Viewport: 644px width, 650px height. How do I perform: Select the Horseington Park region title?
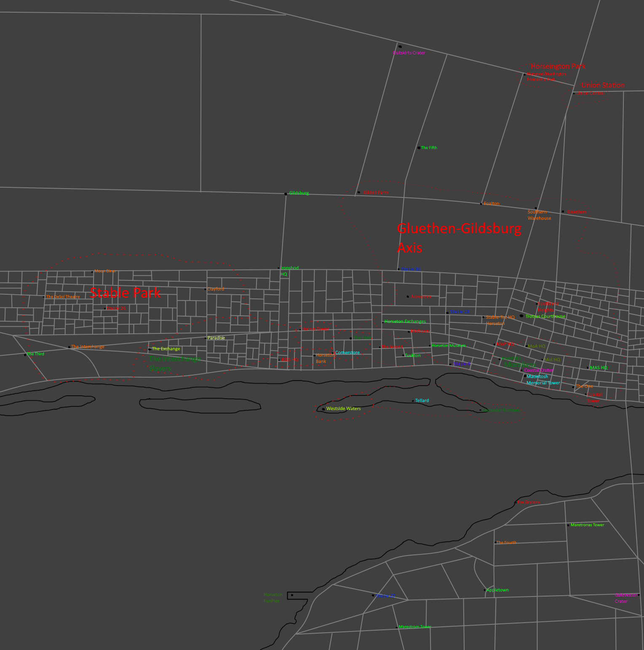[558, 67]
